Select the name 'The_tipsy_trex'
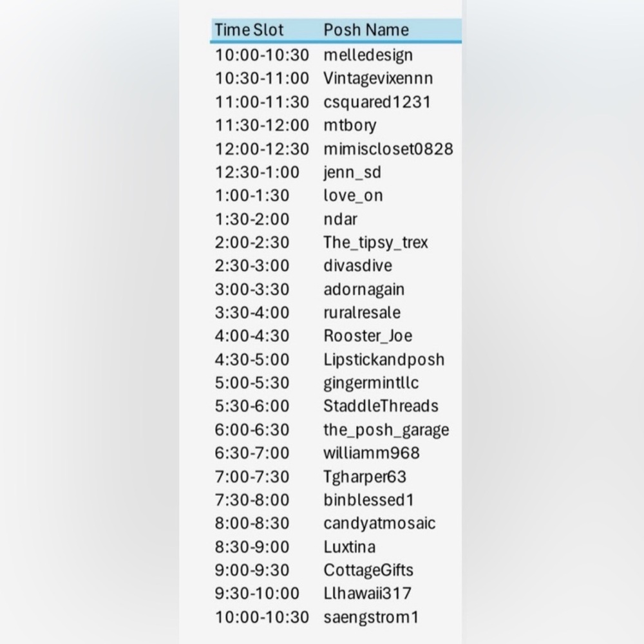Screen dimensions: 644x644 (375, 243)
